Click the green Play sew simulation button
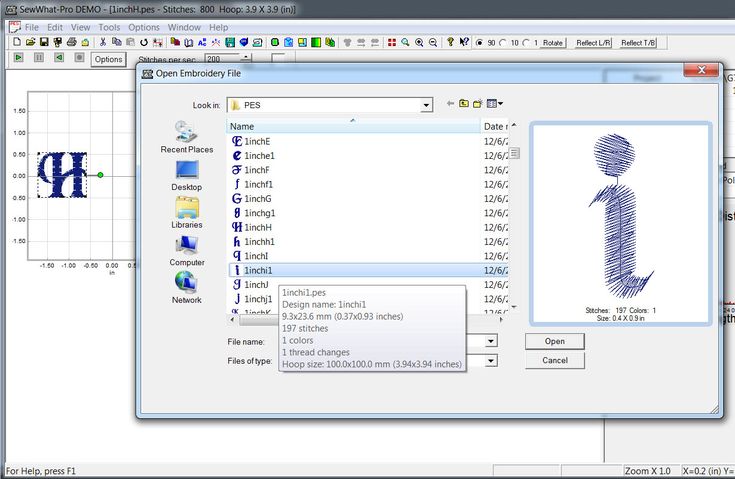 coord(18,58)
